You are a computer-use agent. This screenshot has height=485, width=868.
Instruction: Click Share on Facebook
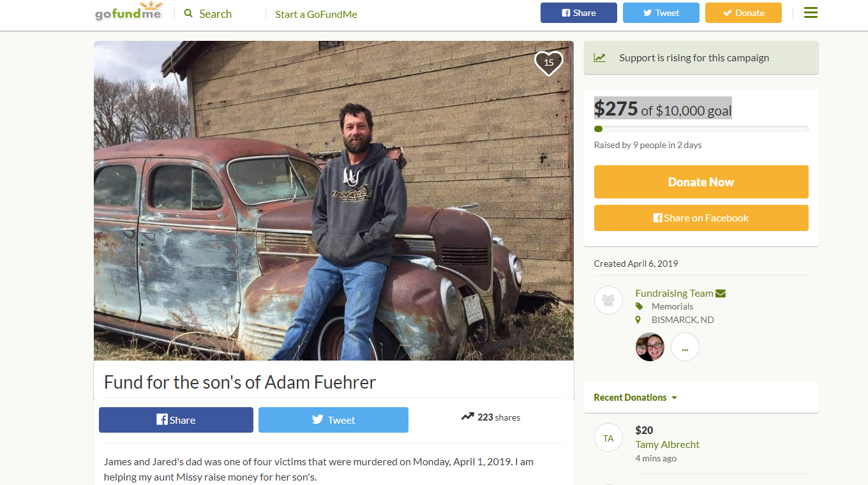[701, 218]
